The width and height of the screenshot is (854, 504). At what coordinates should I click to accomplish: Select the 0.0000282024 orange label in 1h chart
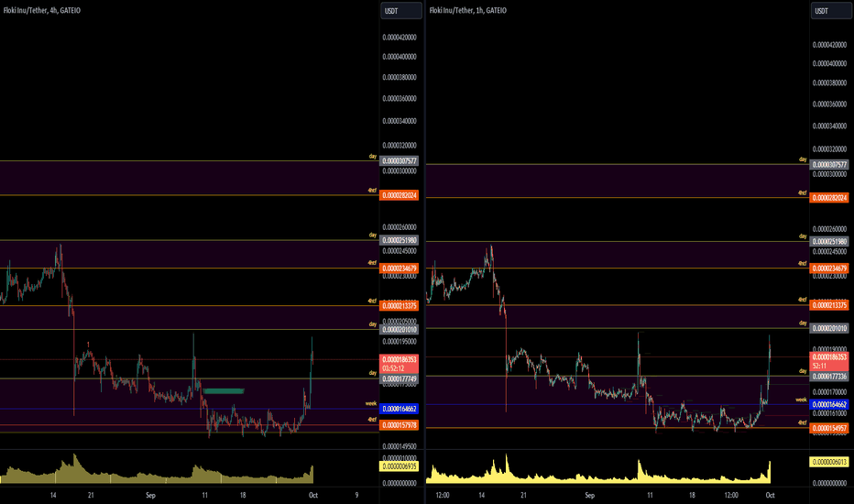829,198
